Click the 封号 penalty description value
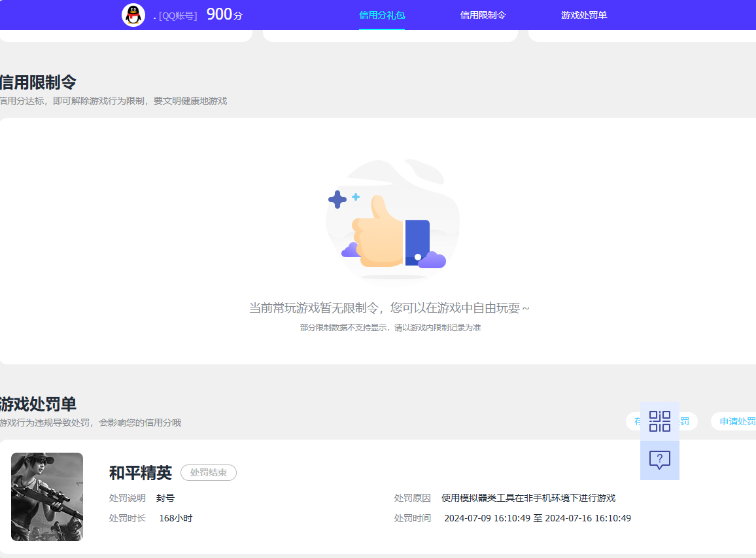The width and height of the screenshot is (756, 558). pos(165,498)
